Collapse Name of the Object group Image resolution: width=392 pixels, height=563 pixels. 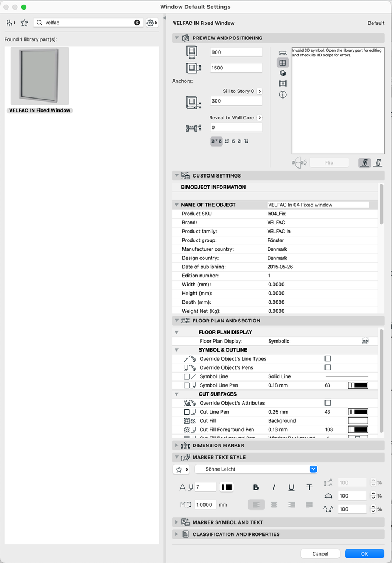[176, 205]
